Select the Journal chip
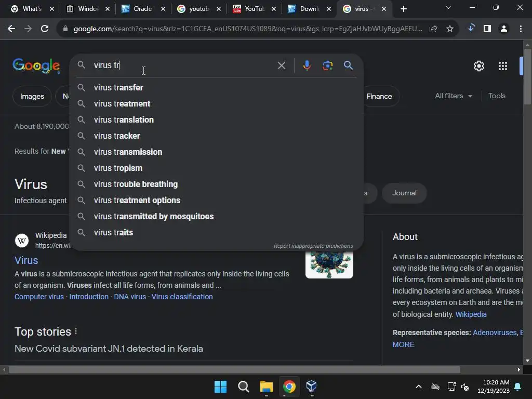The image size is (532, 399). pyautogui.click(x=404, y=193)
